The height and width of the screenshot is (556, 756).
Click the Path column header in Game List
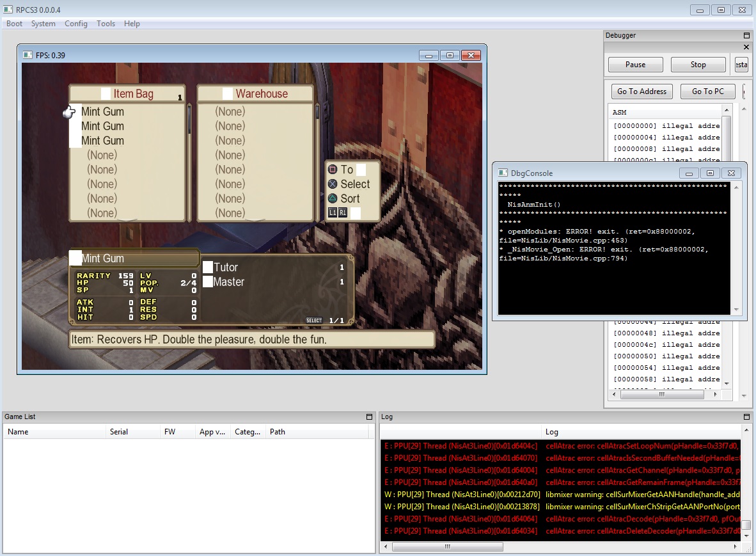click(278, 432)
